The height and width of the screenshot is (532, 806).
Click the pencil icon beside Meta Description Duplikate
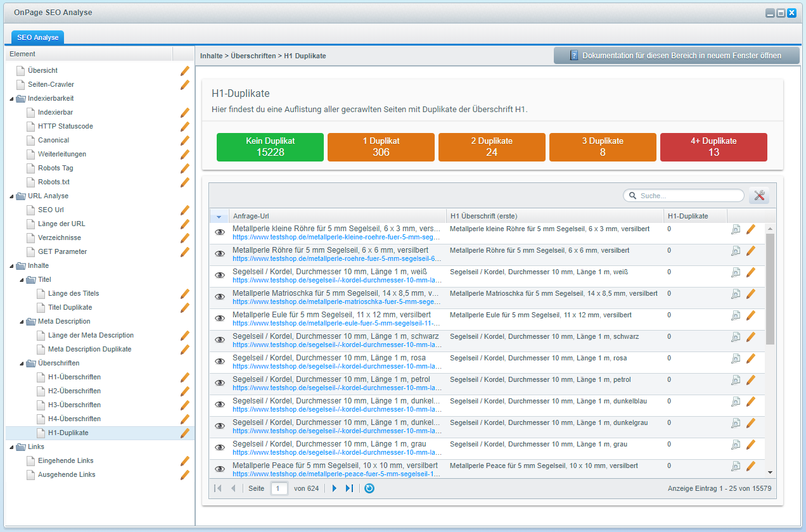(185, 349)
